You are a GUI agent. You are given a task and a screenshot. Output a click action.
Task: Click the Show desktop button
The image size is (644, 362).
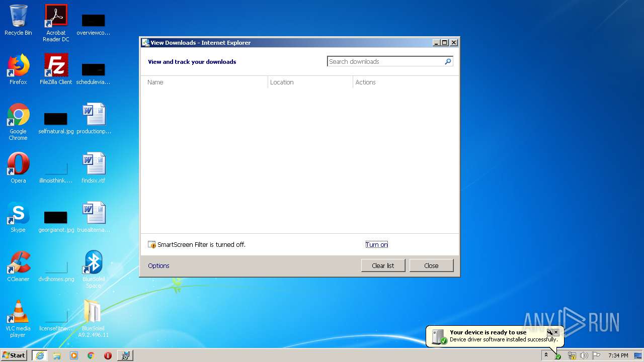pos(638,355)
